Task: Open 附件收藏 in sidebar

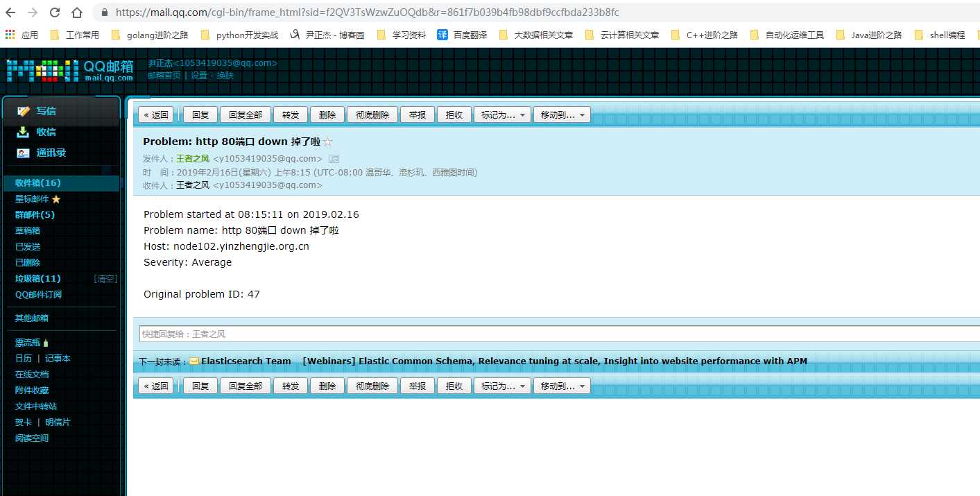Action: 32,391
